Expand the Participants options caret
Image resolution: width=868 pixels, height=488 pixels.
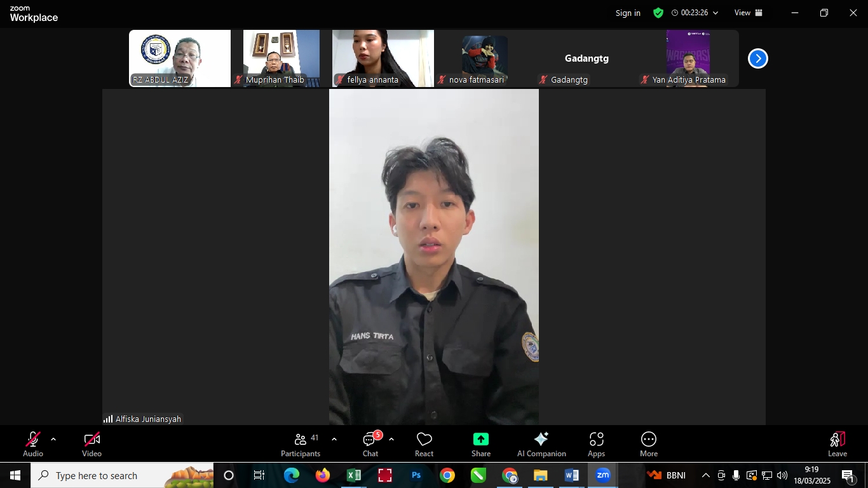tap(334, 439)
